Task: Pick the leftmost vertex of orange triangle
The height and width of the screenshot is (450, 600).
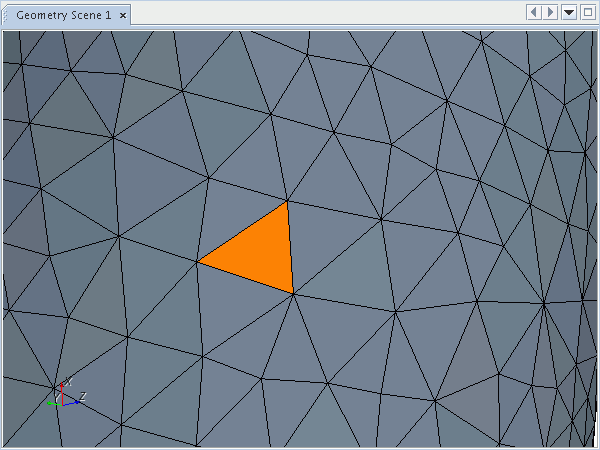Action: [x=197, y=262]
